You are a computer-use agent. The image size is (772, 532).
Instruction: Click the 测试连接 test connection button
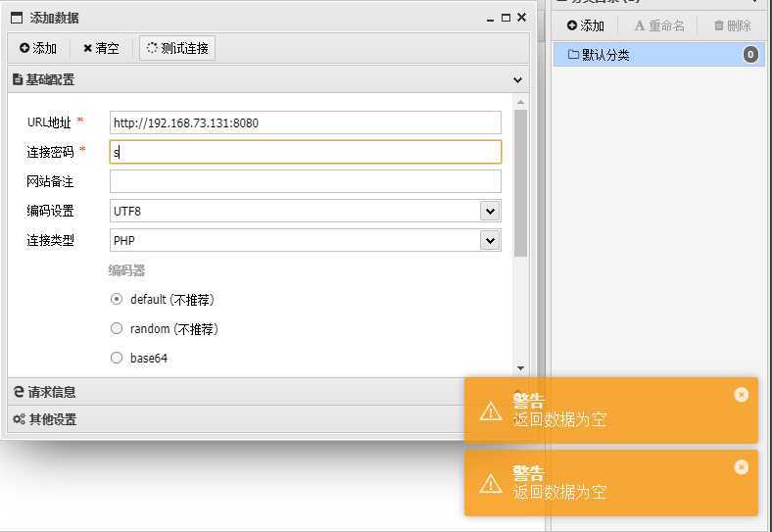coord(177,48)
